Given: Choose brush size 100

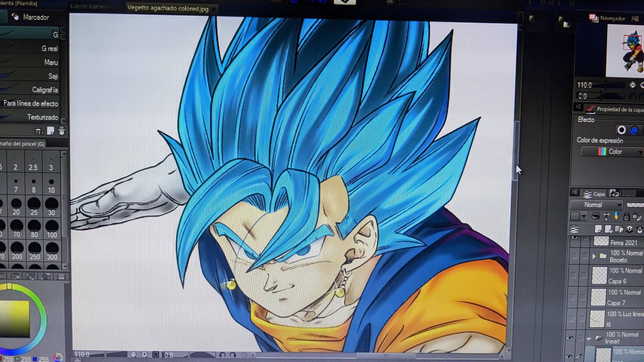Looking at the screenshot, I should [x=52, y=229].
